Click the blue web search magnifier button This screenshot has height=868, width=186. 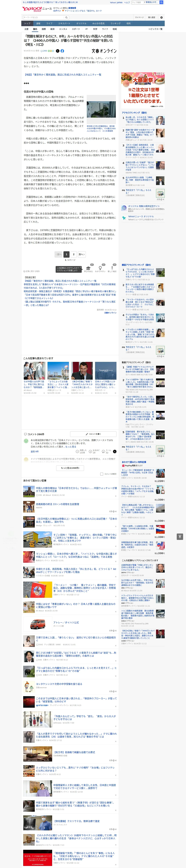pos(161,2)
